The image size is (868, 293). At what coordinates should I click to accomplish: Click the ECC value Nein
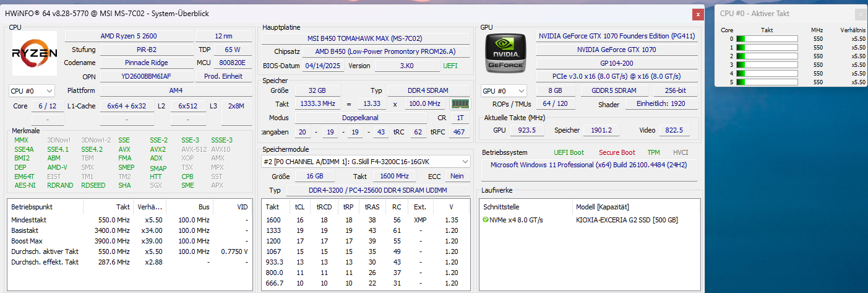(457, 176)
